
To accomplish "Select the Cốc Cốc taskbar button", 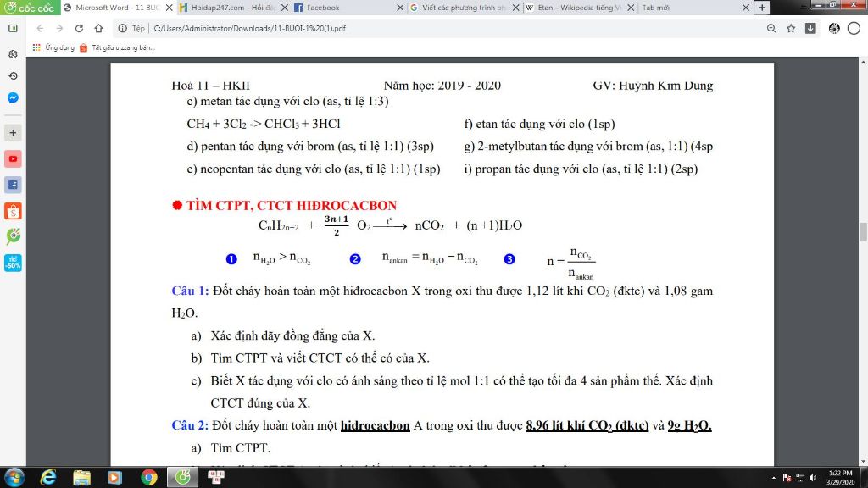I will [183, 477].
